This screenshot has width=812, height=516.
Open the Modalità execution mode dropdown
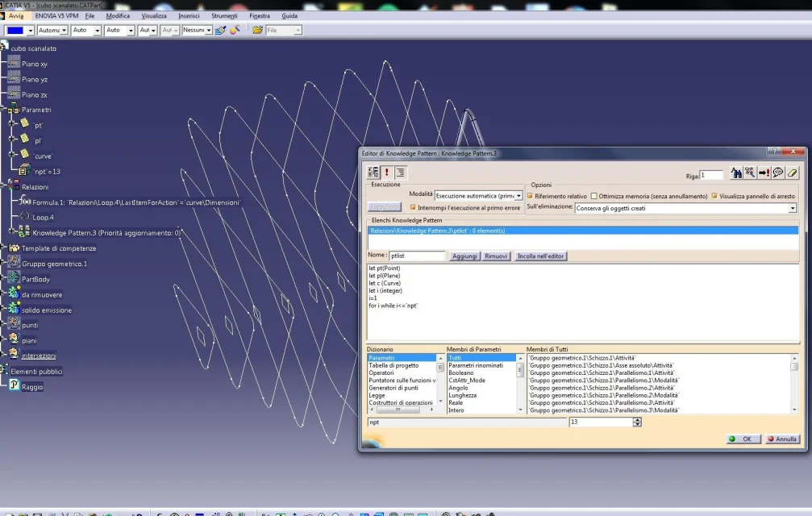click(518, 196)
